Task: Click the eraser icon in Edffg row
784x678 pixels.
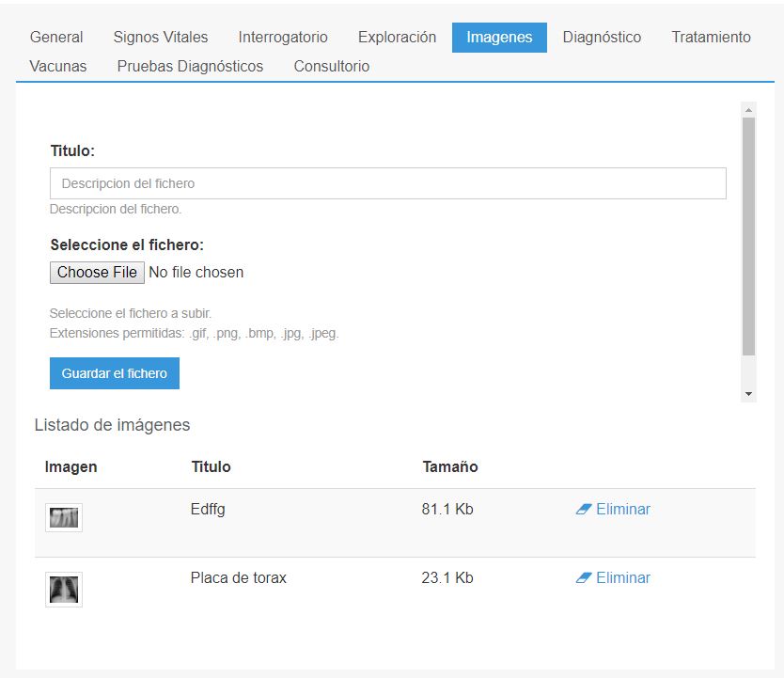Action: coord(584,509)
